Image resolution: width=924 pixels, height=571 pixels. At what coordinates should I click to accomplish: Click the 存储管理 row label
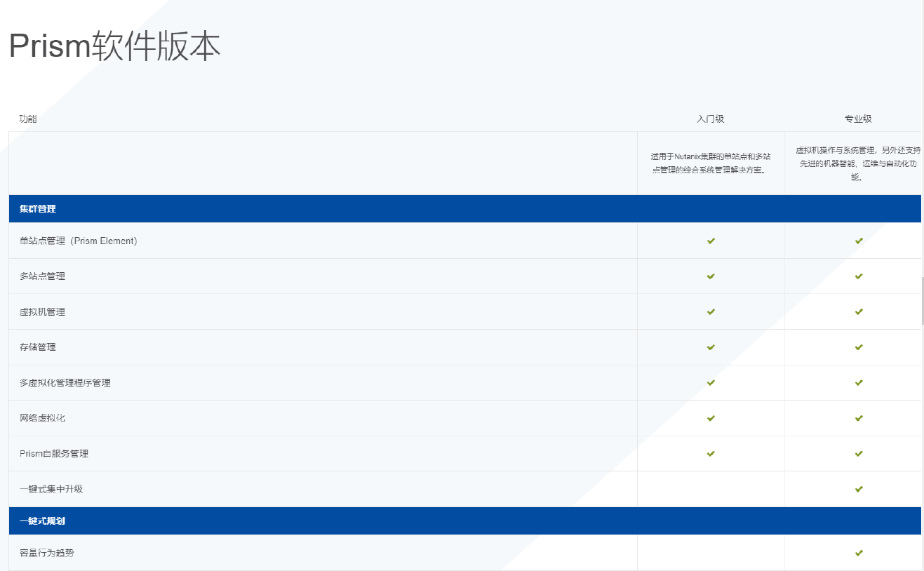point(38,347)
